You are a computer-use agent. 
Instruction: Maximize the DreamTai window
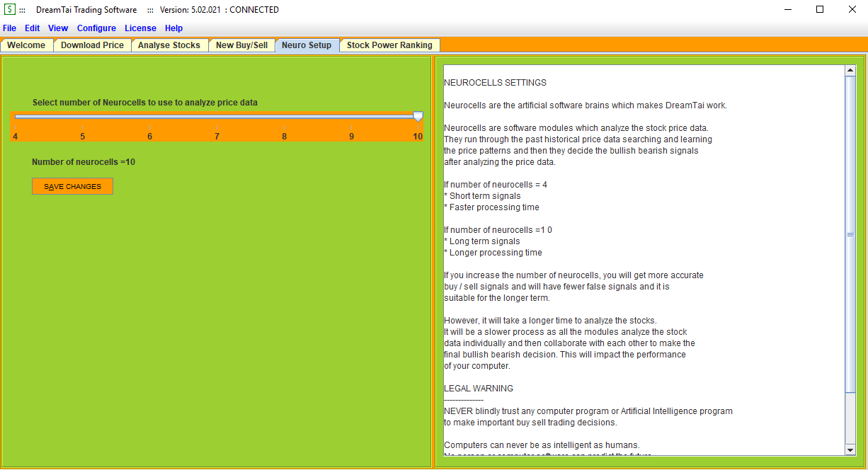(x=820, y=10)
